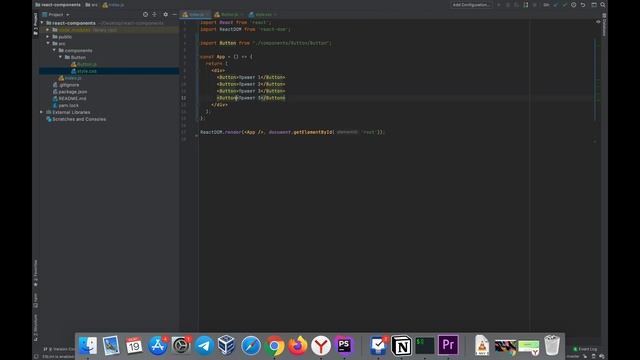Click the src breadcrumb
The height and width of the screenshot is (360, 640).
[91, 5]
